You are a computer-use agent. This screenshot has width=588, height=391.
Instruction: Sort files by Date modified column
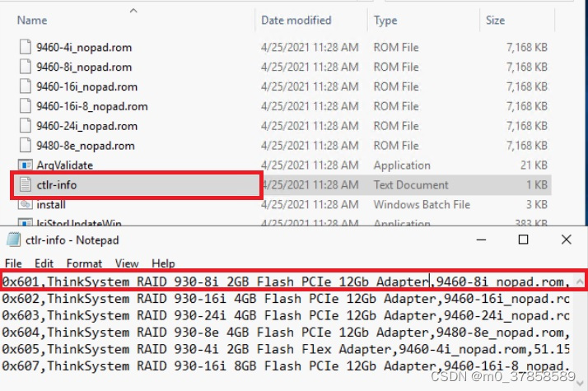(296, 21)
